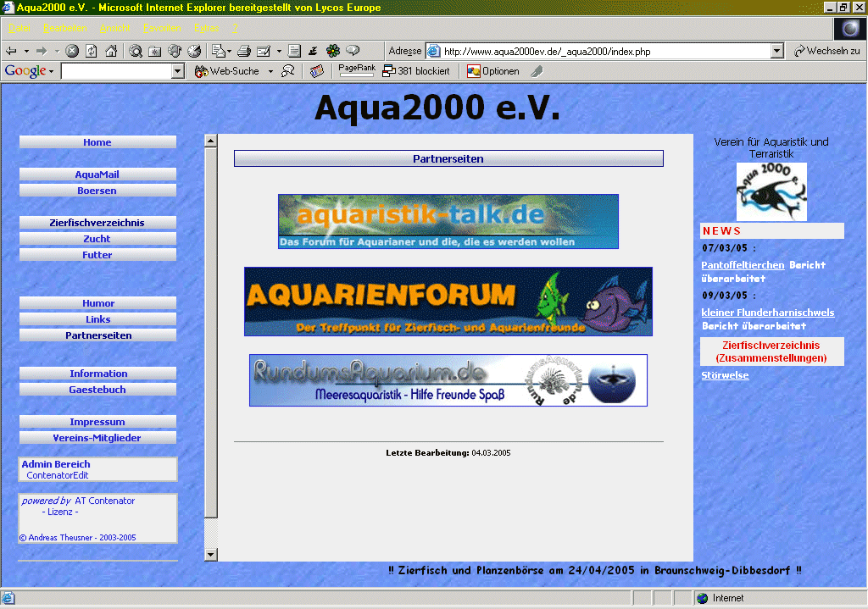Open the History pane icon

194,52
